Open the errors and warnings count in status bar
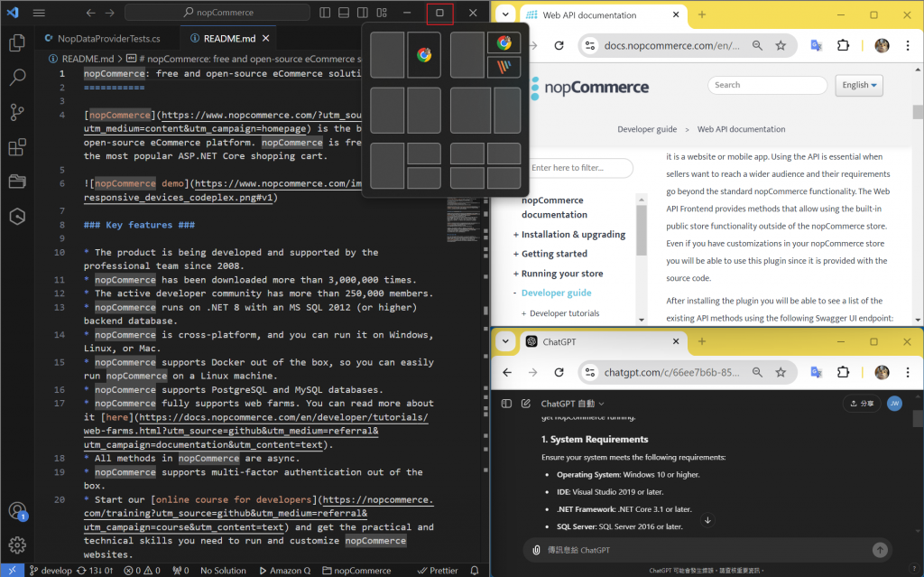 (x=142, y=571)
